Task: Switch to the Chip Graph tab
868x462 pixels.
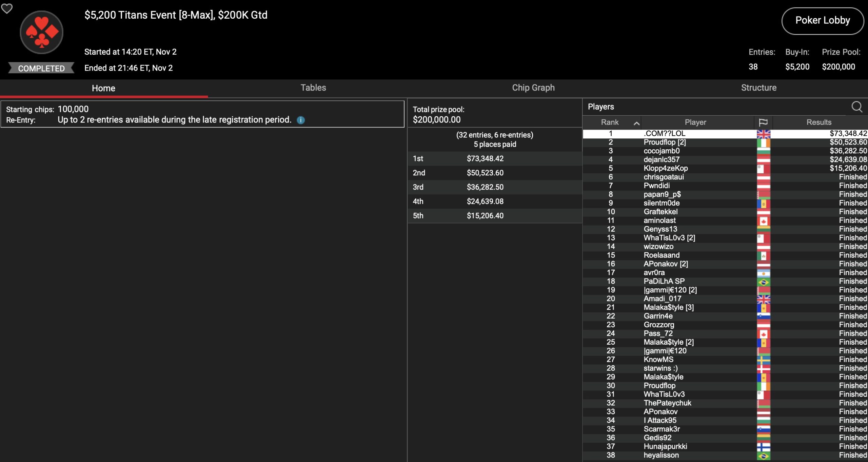Action: [533, 88]
